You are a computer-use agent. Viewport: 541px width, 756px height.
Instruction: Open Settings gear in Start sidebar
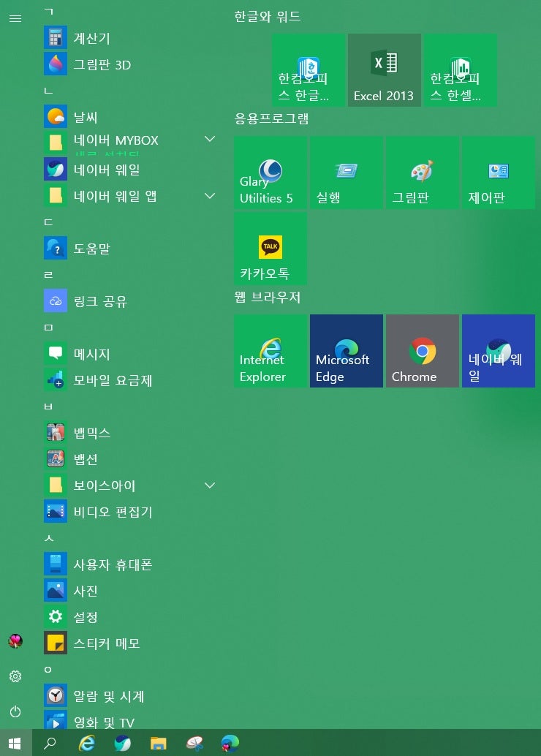pos(15,676)
